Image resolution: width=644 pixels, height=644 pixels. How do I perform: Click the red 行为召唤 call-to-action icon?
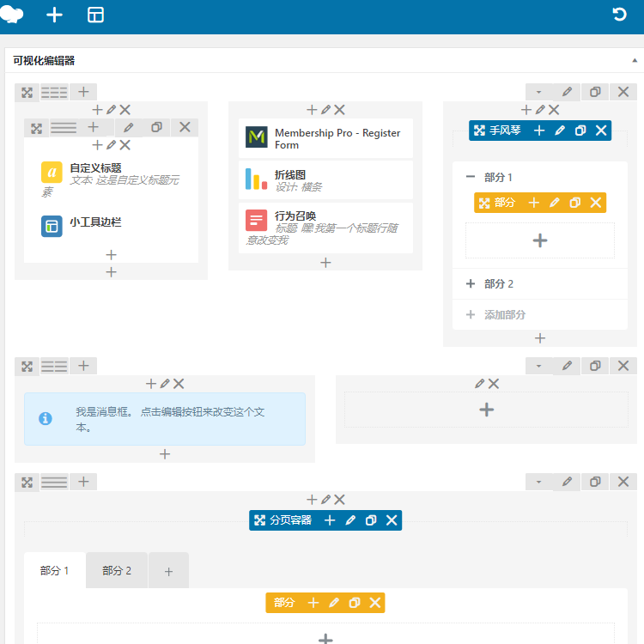tap(256, 220)
